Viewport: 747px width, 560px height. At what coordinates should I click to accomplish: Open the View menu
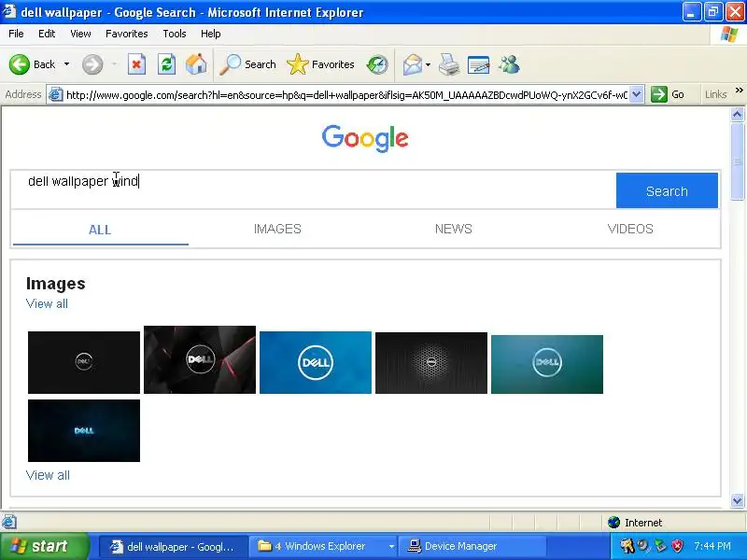[x=80, y=34]
